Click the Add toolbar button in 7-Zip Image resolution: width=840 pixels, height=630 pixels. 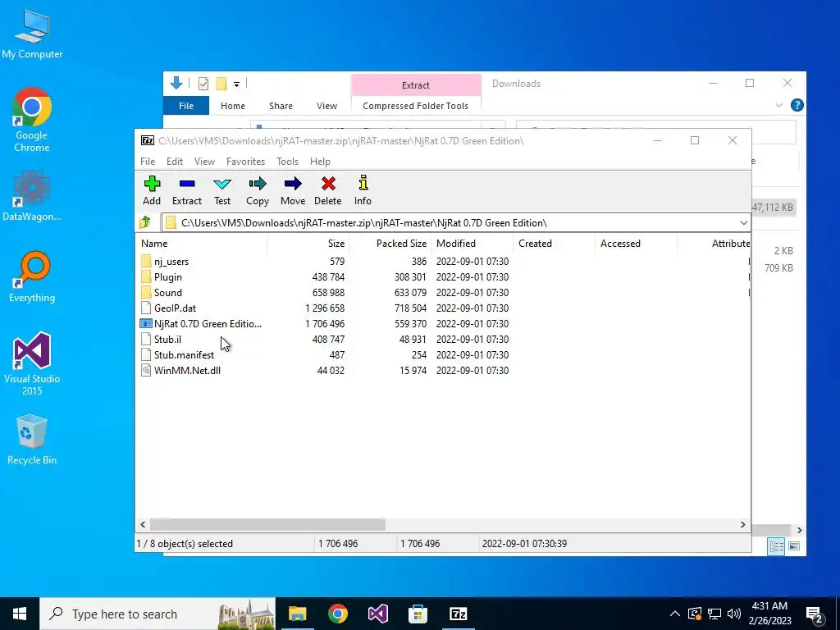(152, 190)
